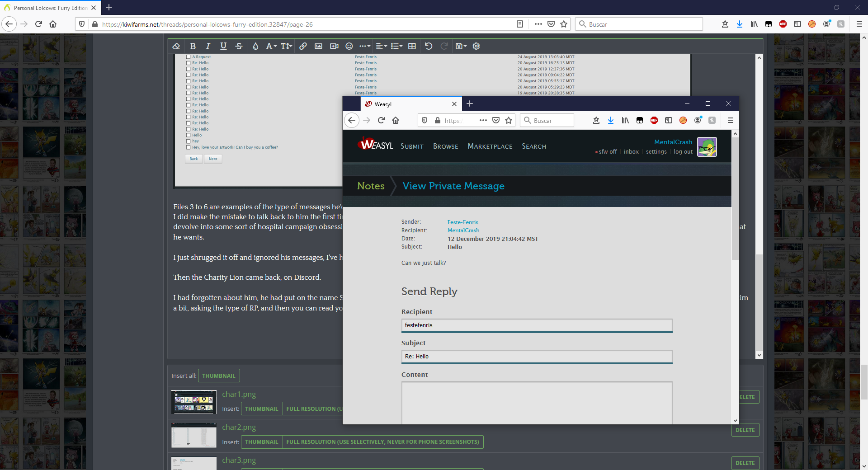Close the Weasyl tab

[454, 104]
